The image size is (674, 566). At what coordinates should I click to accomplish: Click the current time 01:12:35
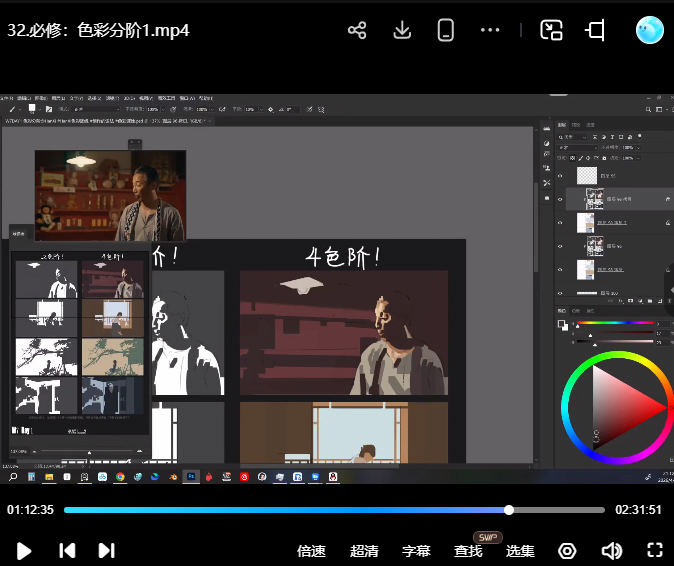coord(31,510)
